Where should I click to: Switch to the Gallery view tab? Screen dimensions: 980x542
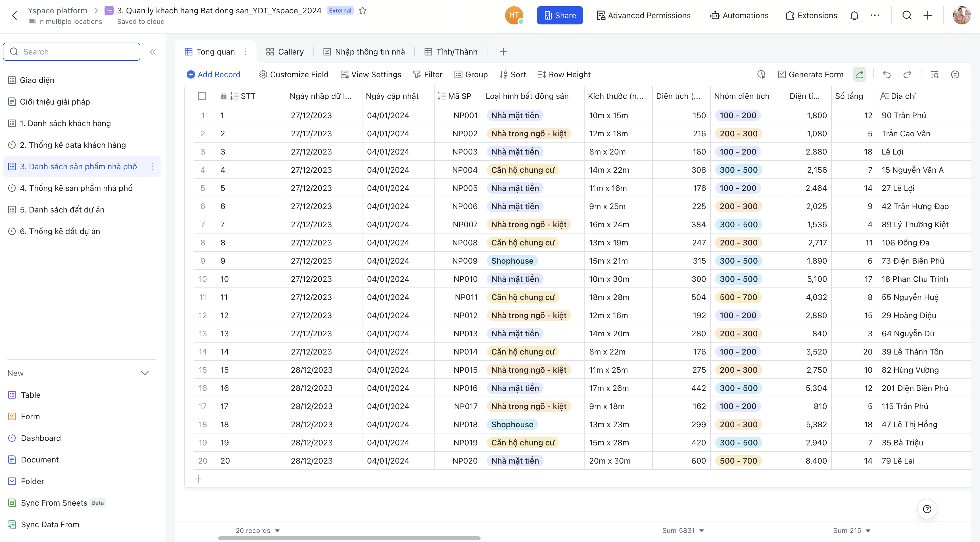click(285, 52)
